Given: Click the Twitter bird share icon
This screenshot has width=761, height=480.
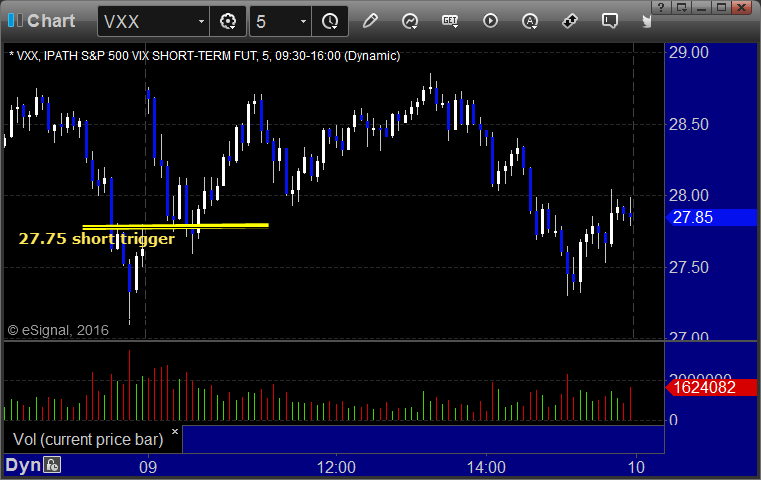Looking at the screenshot, I should pyautogui.click(x=646, y=21).
